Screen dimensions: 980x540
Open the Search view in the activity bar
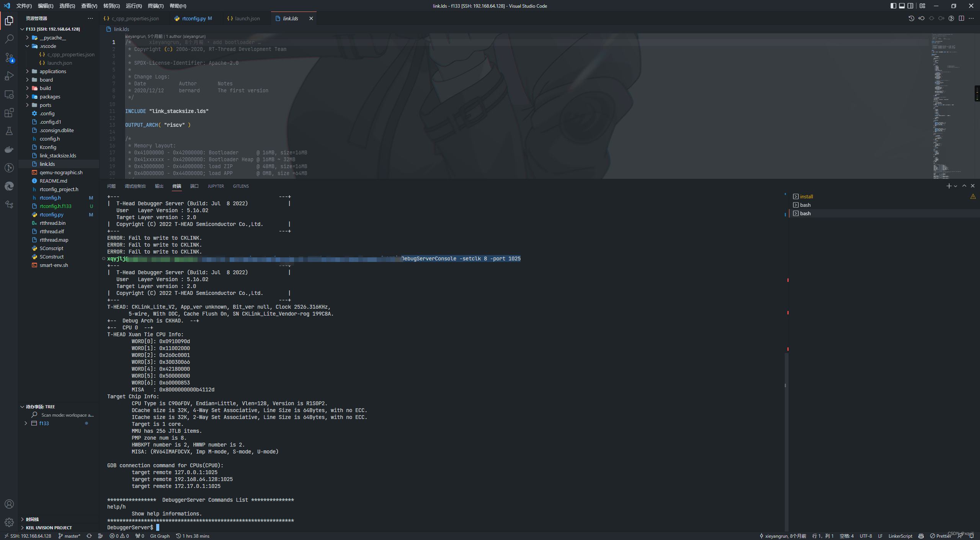(9, 38)
